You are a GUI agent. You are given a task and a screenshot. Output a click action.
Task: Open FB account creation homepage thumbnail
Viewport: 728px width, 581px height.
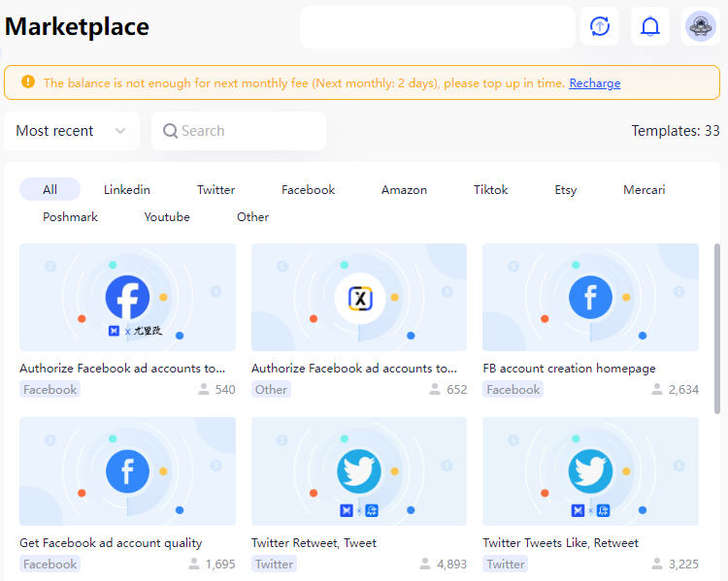point(590,297)
